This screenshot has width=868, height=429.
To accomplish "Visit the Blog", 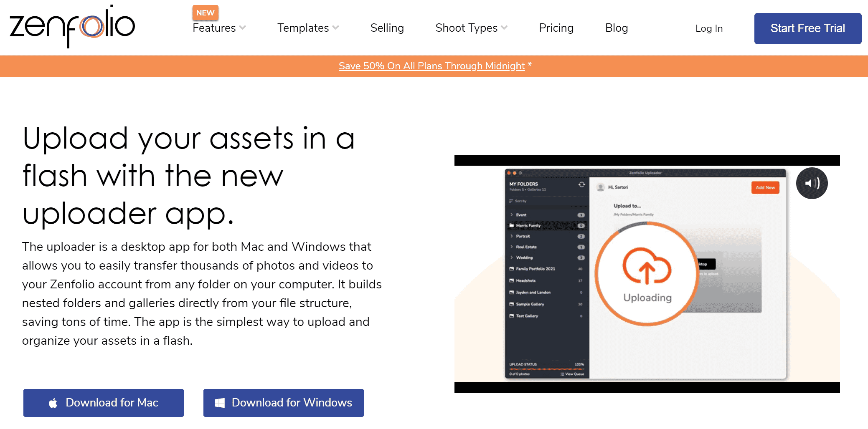I will (x=617, y=28).
